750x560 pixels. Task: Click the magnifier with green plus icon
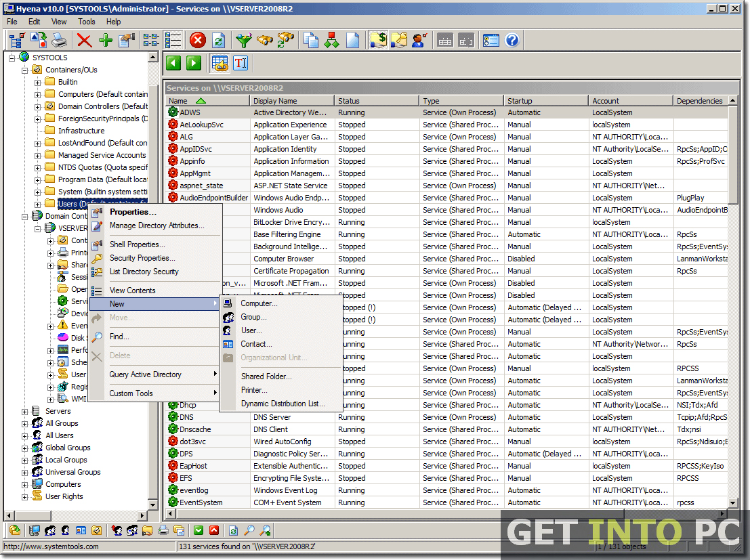coord(266,530)
